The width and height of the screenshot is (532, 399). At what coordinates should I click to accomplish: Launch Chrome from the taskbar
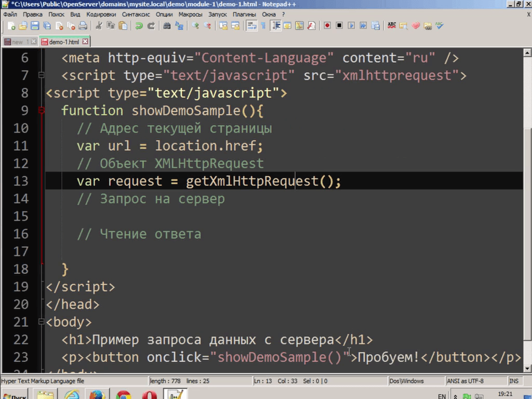point(123,395)
